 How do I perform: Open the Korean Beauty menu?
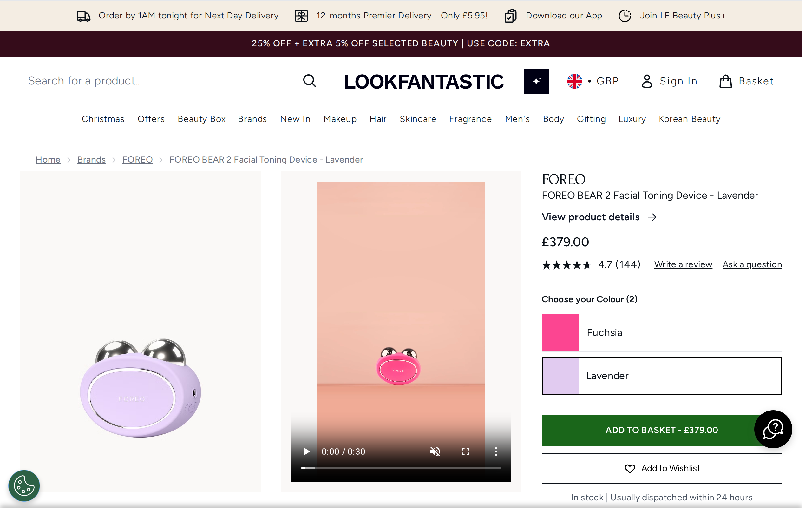(x=690, y=119)
